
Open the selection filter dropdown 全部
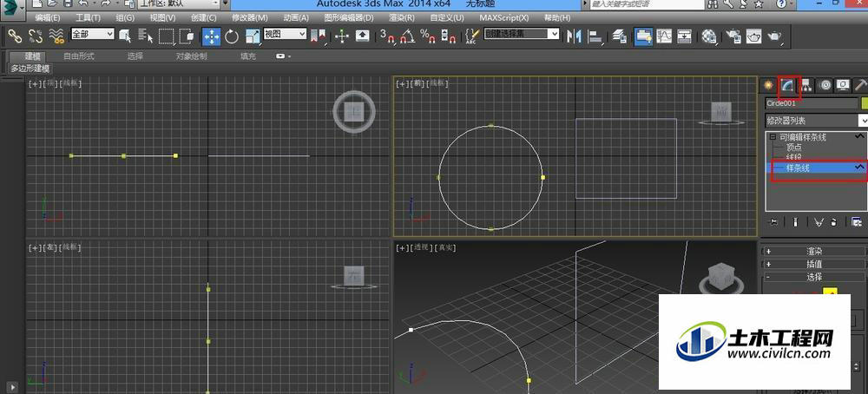[x=93, y=34]
